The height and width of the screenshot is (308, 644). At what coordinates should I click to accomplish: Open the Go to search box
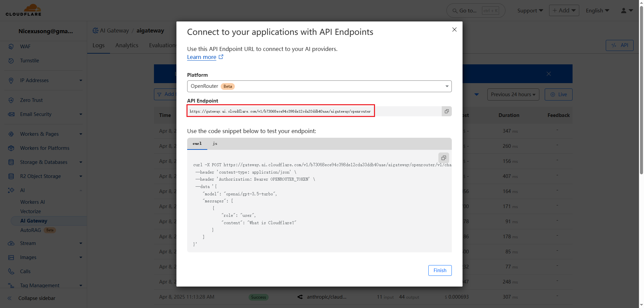click(x=475, y=11)
